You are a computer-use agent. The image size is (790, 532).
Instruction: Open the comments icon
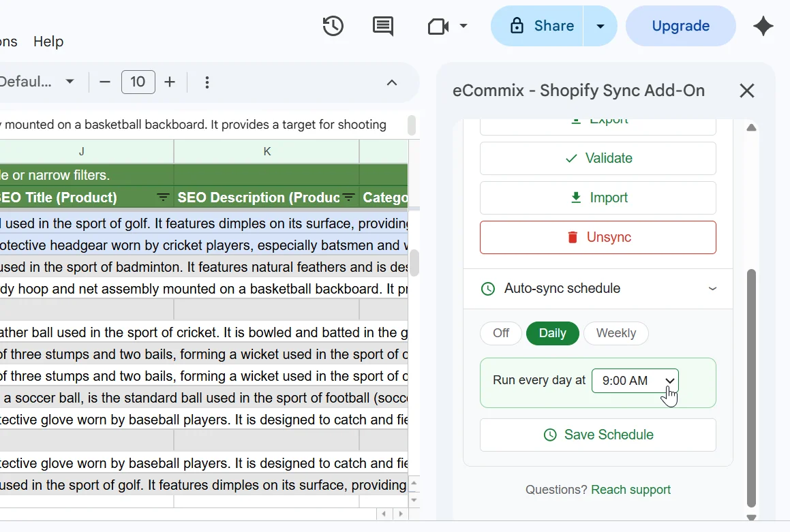[x=383, y=26]
